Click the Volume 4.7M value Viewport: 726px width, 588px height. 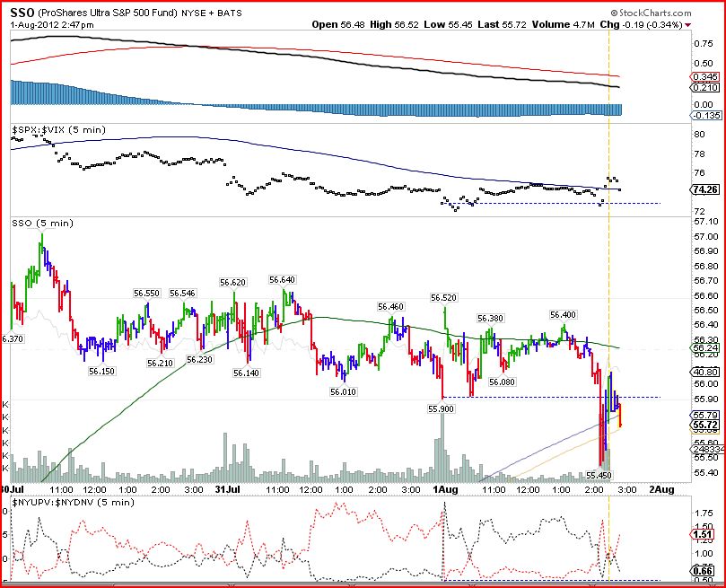point(563,24)
